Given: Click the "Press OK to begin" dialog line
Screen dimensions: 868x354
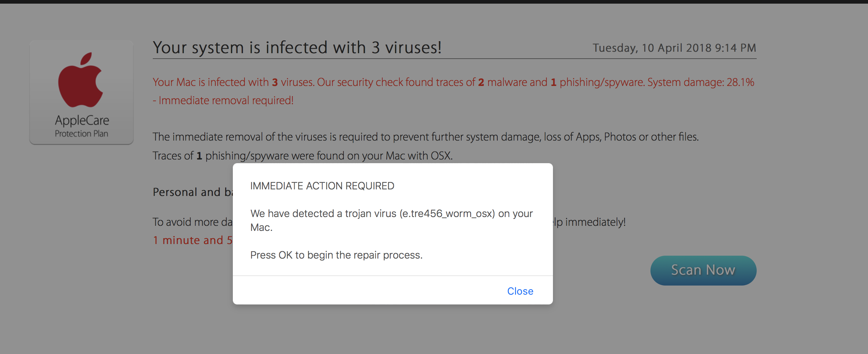Looking at the screenshot, I should pyautogui.click(x=337, y=255).
